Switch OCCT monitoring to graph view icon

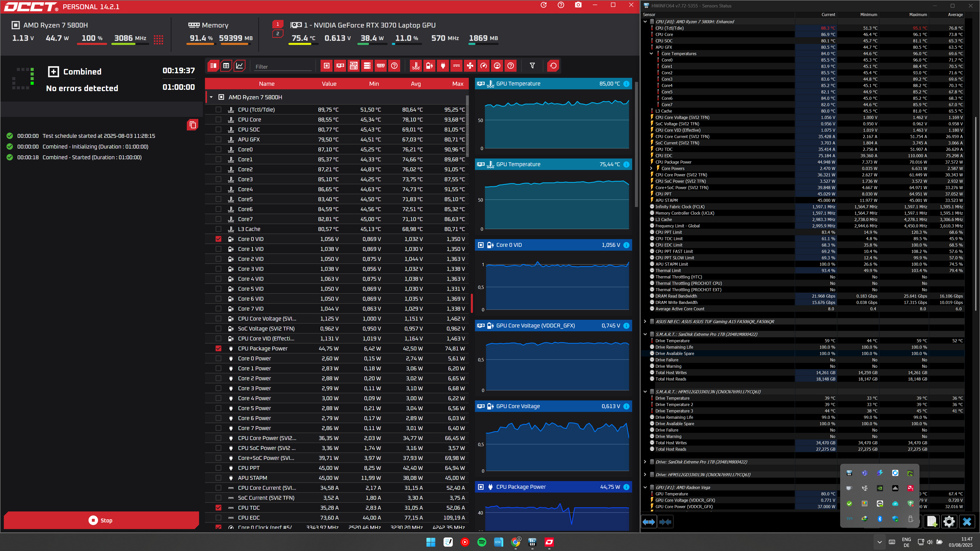coord(239,66)
